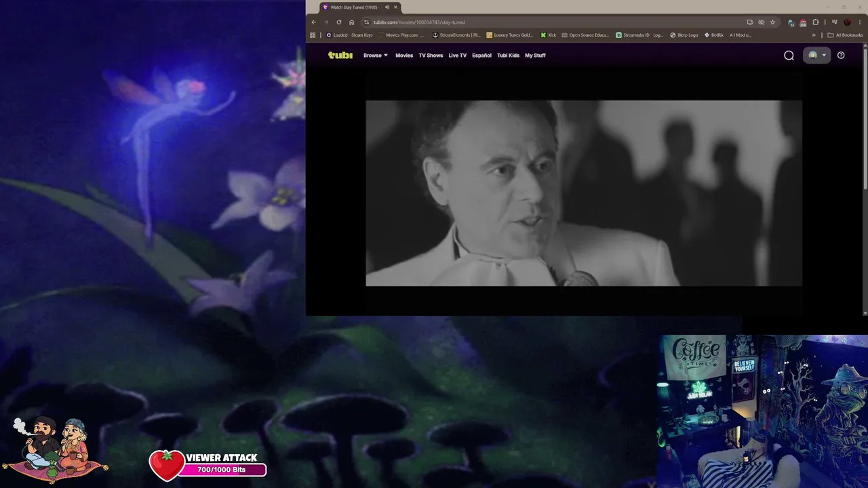Open the Steam Keys bookmark
The width and height of the screenshot is (868, 488).
[x=361, y=35]
